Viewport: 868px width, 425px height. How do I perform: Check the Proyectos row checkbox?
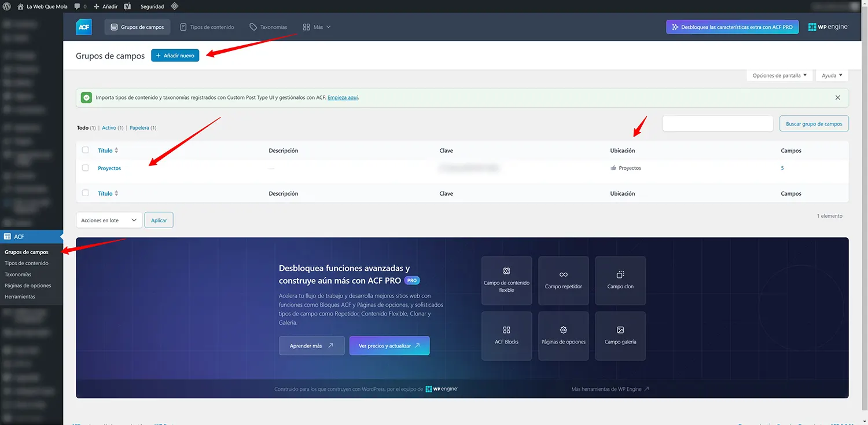coord(85,167)
